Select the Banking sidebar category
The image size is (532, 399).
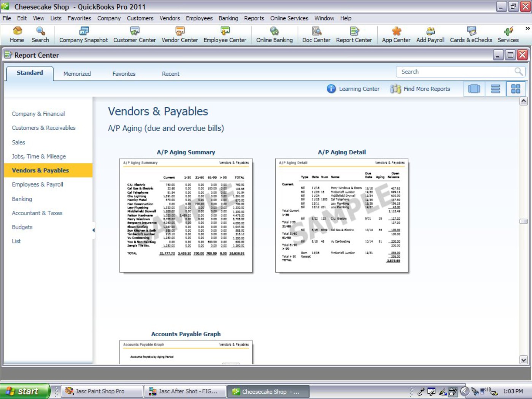22,199
